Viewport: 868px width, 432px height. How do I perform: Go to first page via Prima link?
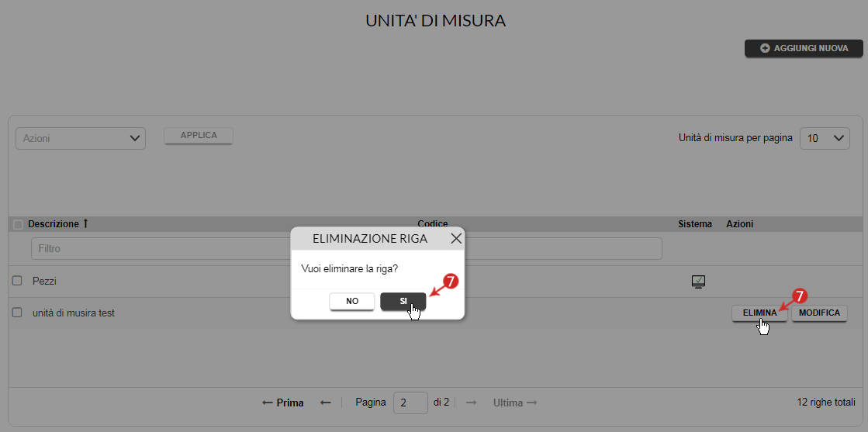[x=283, y=403]
